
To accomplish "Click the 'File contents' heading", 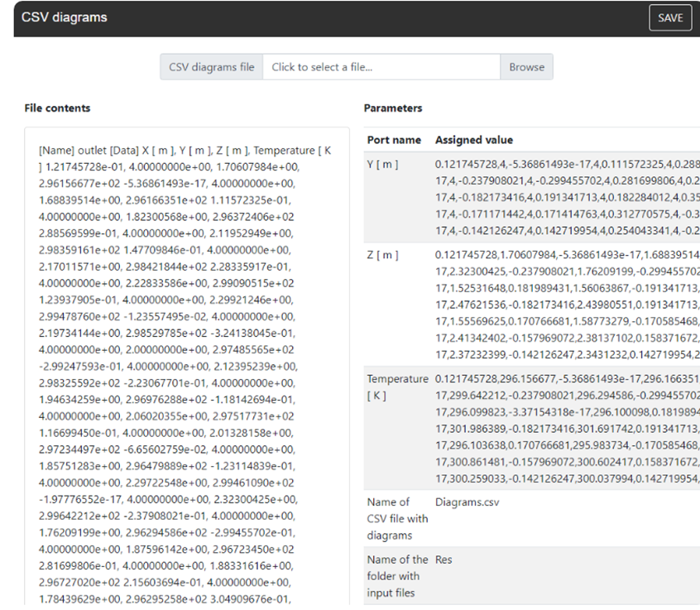I will pyautogui.click(x=58, y=108).
